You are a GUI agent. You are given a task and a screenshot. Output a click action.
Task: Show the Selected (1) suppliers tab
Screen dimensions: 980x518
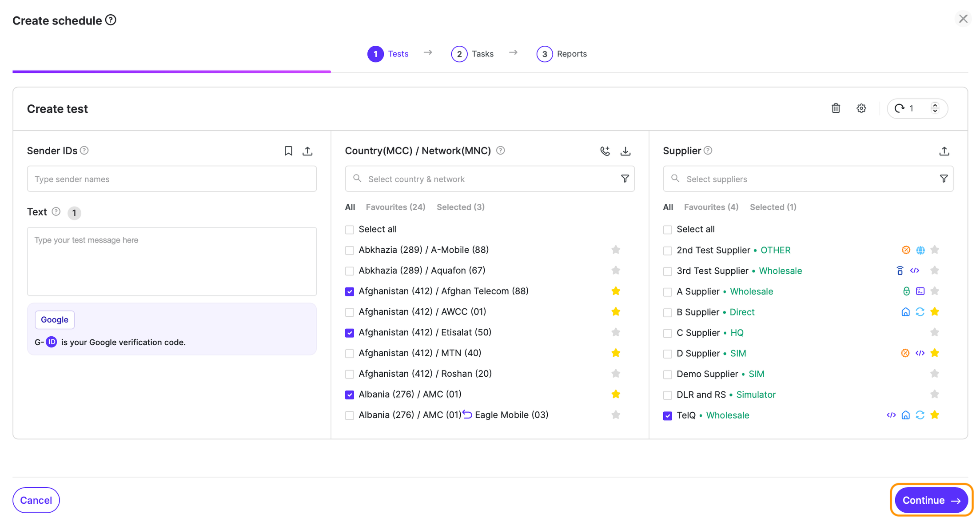(x=773, y=207)
